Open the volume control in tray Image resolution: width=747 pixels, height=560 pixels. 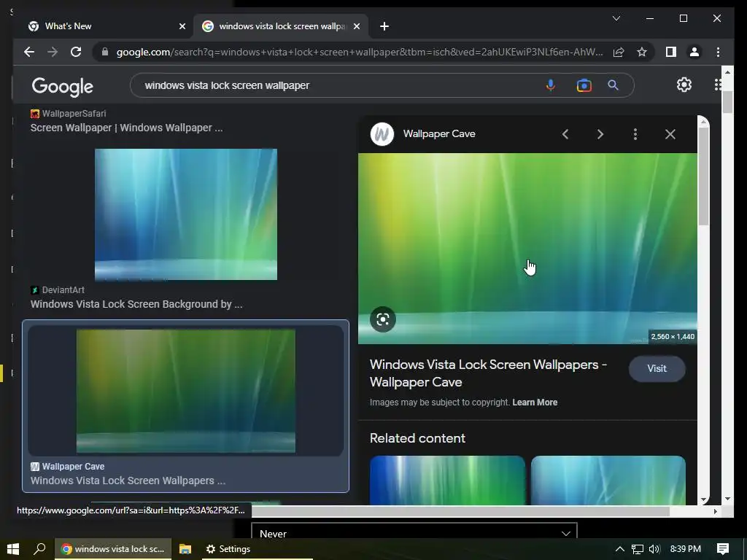(x=654, y=549)
